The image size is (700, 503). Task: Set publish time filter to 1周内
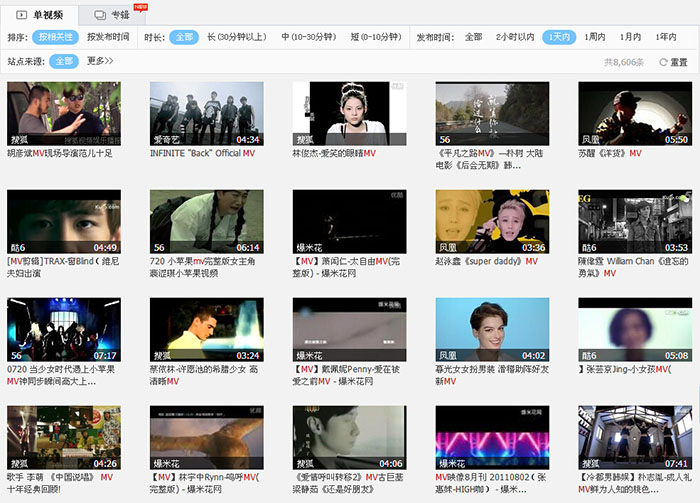595,37
